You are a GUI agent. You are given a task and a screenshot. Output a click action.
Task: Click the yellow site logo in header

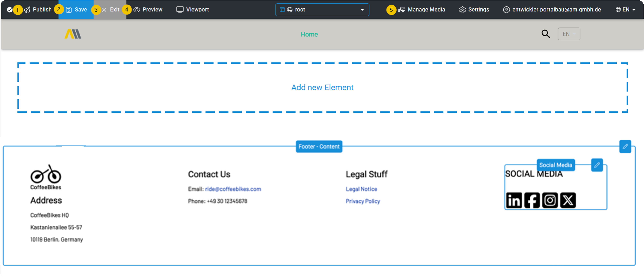click(73, 34)
